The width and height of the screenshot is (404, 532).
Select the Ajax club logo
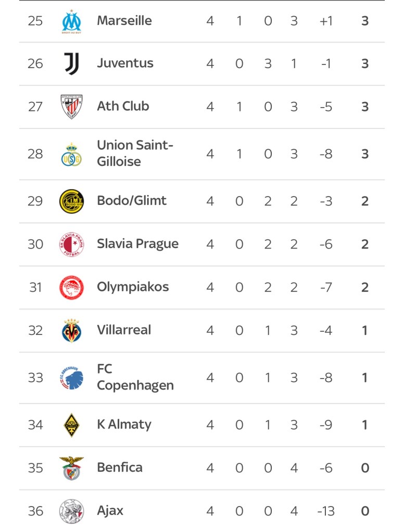pos(71,511)
